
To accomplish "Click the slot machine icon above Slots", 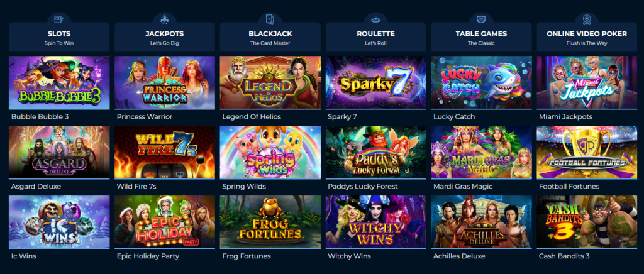I will pyautogui.click(x=59, y=19).
